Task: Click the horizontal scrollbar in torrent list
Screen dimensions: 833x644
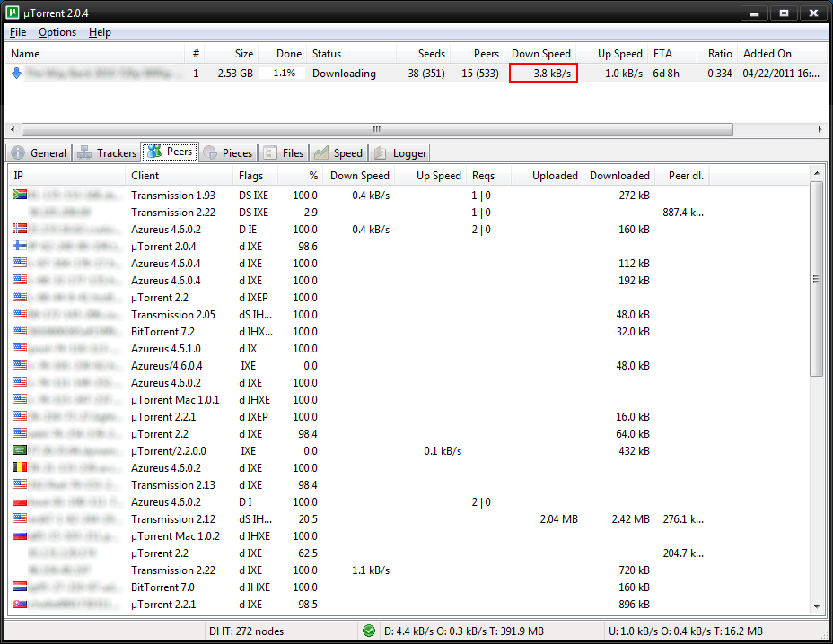Action: pyautogui.click(x=377, y=129)
